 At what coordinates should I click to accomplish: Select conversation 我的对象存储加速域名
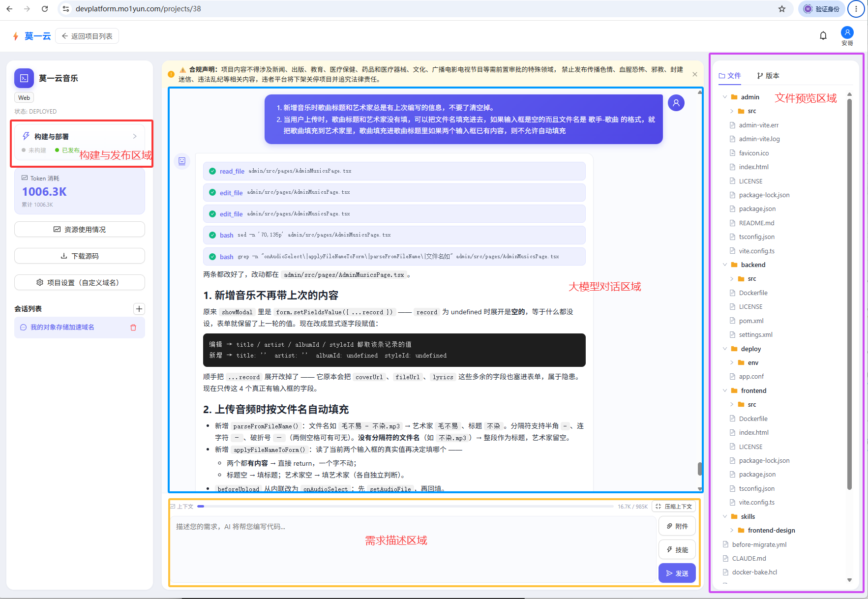click(x=62, y=327)
